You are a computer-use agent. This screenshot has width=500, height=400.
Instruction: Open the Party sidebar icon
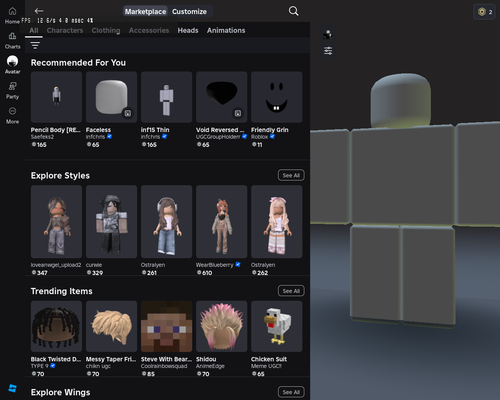(12, 86)
